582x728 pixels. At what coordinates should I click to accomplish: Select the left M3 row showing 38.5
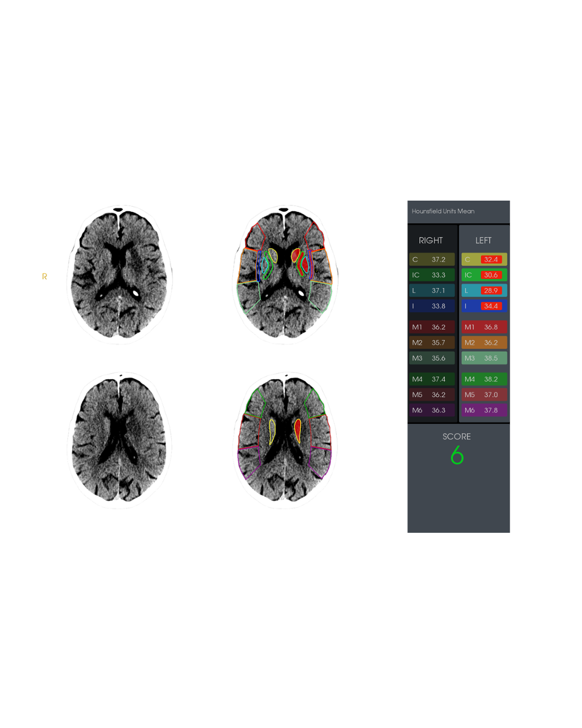coord(484,358)
